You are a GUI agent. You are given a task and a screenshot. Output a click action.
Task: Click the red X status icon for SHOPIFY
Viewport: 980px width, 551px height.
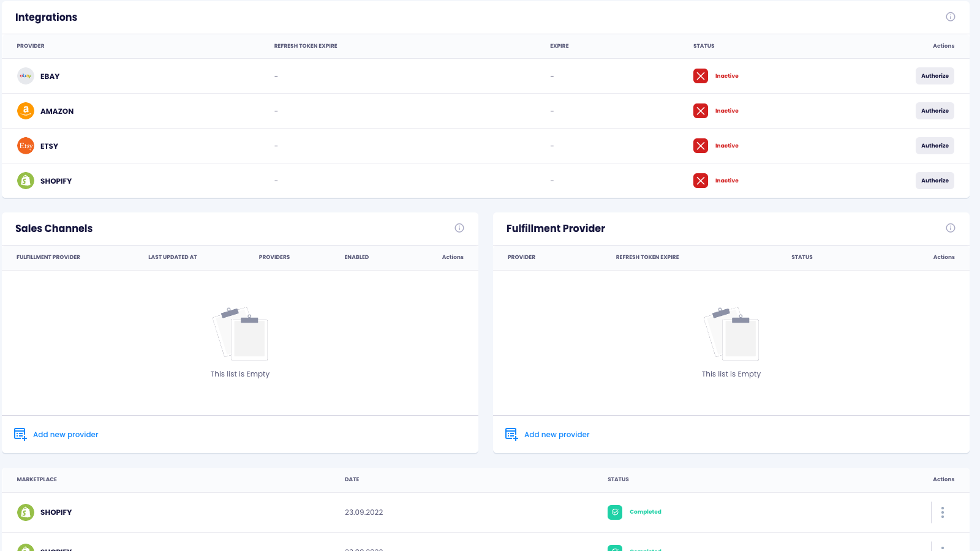tap(701, 181)
